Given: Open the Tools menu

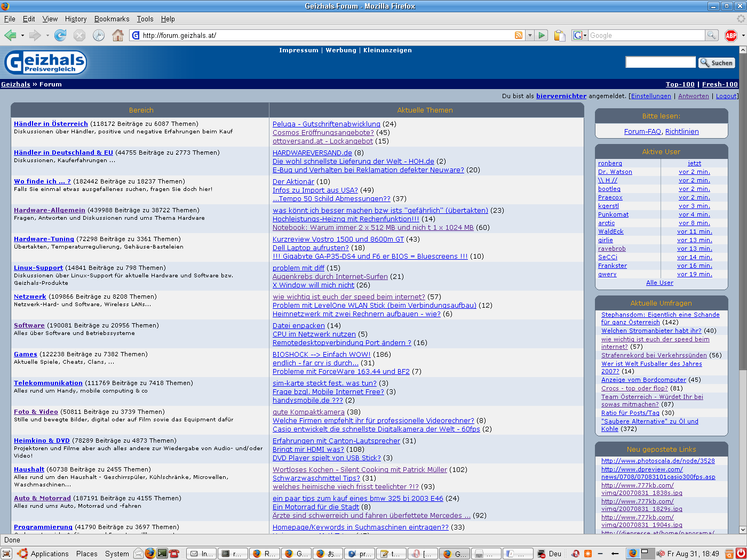Looking at the screenshot, I should click(145, 19).
